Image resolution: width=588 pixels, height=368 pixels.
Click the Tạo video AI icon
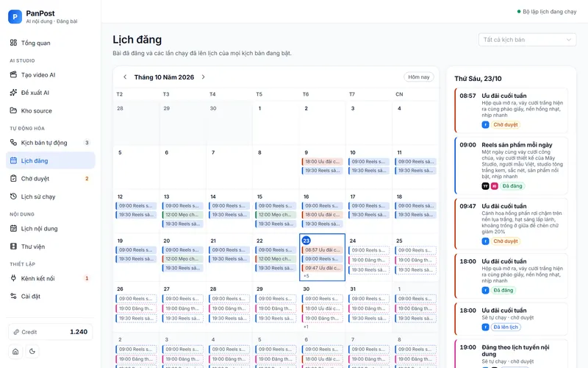point(13,74)
